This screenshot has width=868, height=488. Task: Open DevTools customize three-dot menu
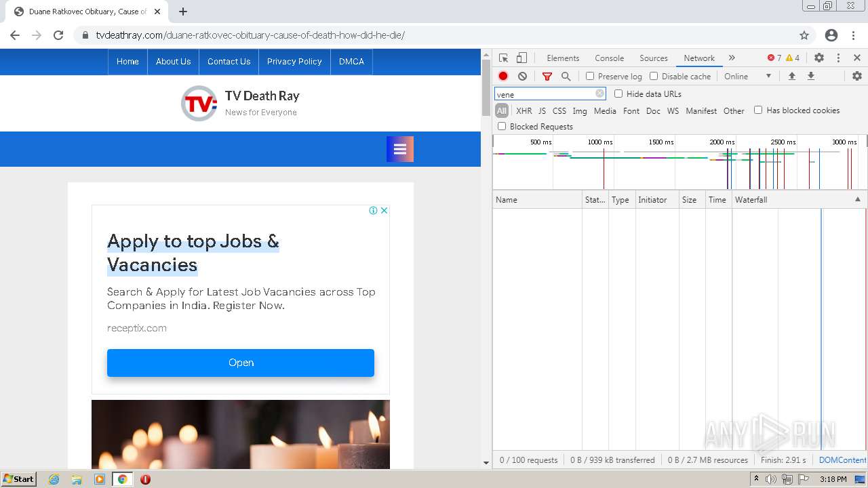tap(838, 58)
